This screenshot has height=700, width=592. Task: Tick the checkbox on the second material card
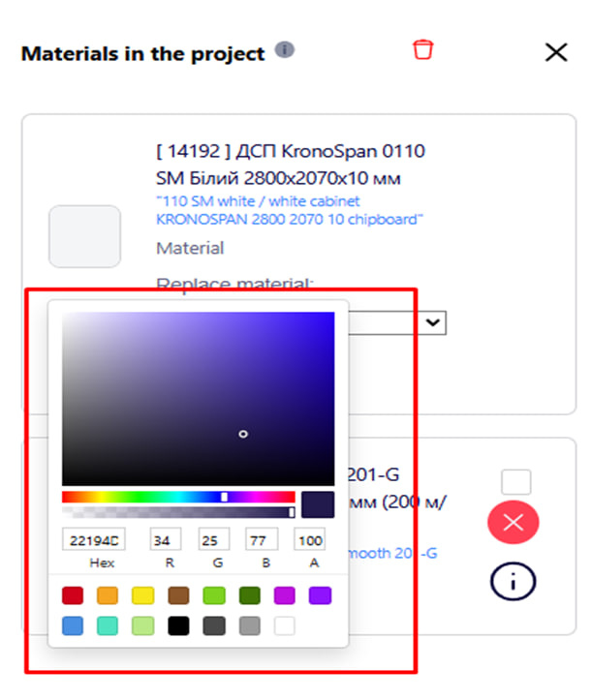click(516, 482)
